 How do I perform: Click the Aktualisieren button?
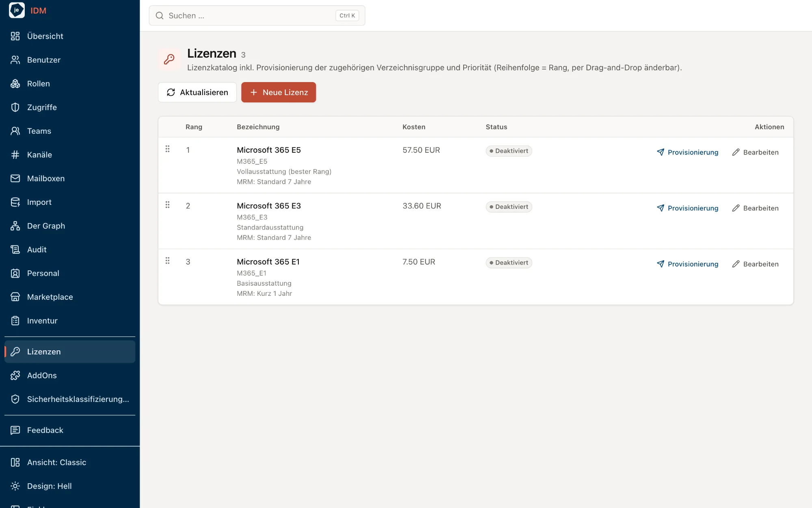point(197,92)
